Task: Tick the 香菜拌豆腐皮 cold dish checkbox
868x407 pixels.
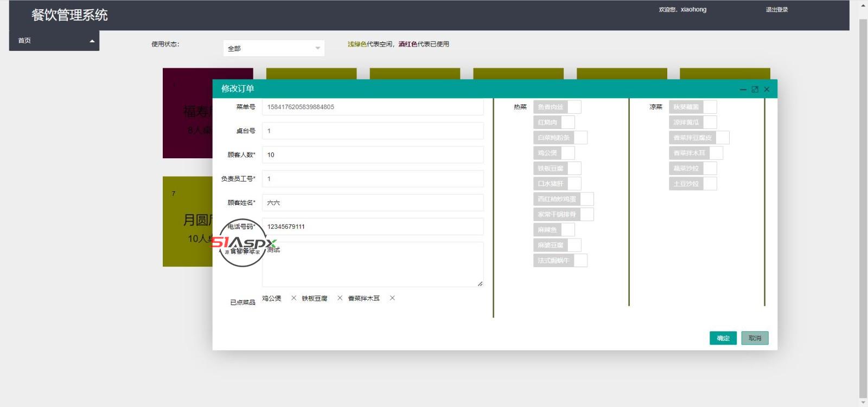Action: (699, 138)
